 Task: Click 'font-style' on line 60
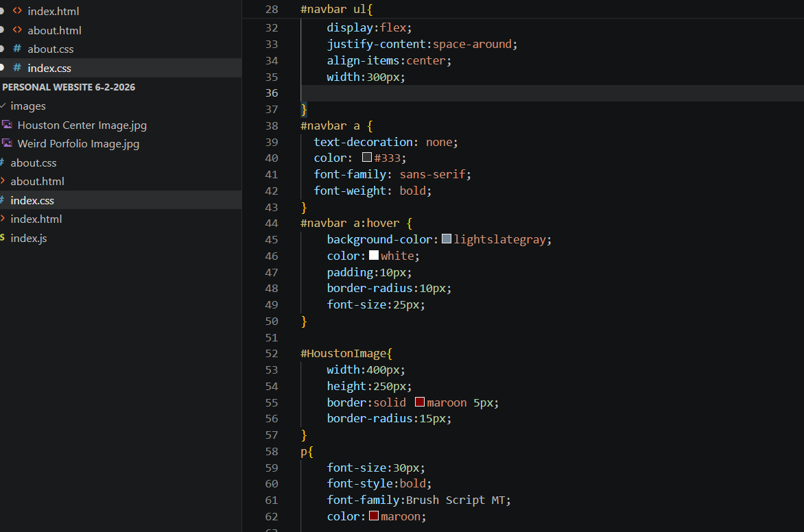[x=360, y=483]
